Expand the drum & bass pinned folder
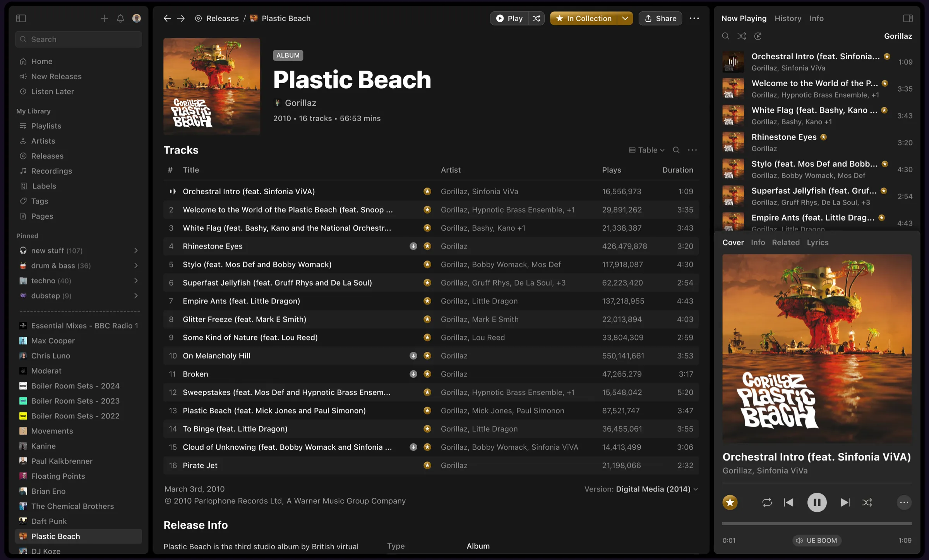Screen dimensions: 929x560 tap(136, 265)
